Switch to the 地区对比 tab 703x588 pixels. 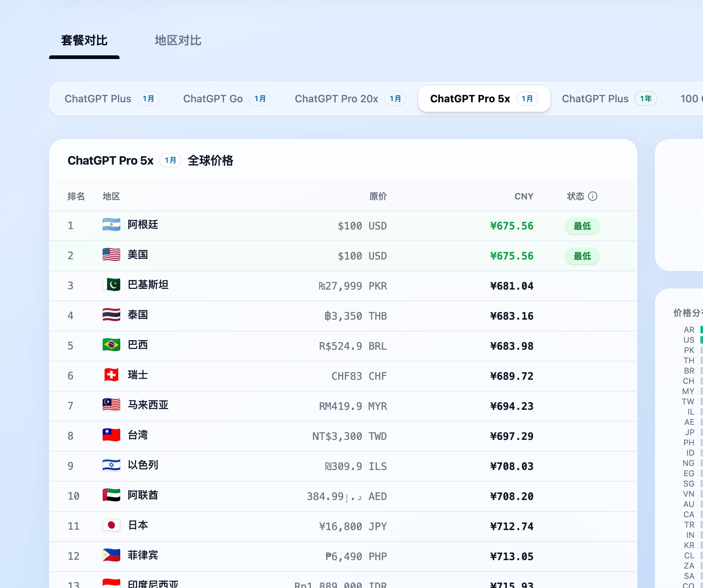point(178,40)
